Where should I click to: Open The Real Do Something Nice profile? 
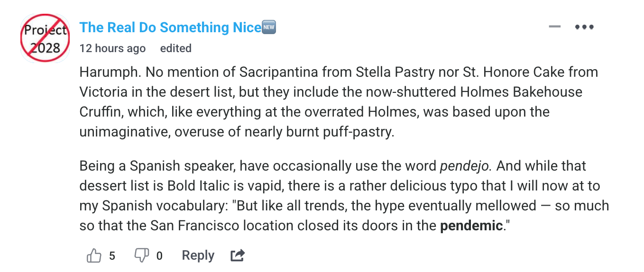pos(170,27)
